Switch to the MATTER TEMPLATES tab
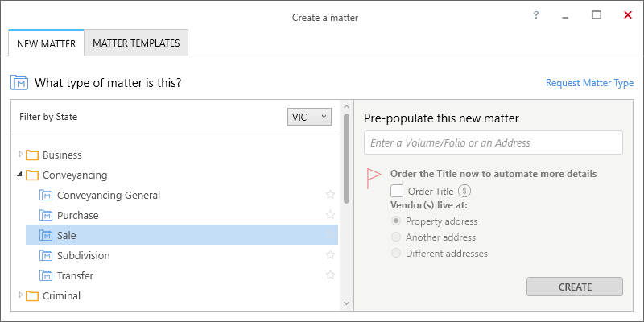The image size is (644, 322). [136, 43]
